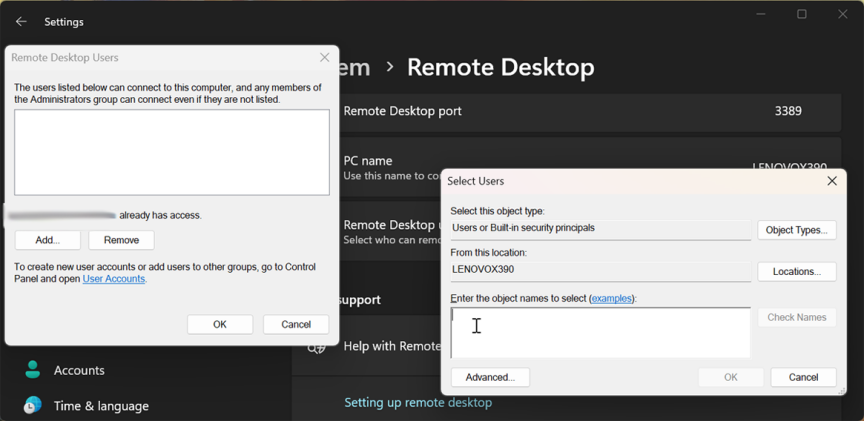Image resolution: width=864 pixels, height=421 pixels.
Task: Open the Object Types... dialog
Action: [796, 230]
